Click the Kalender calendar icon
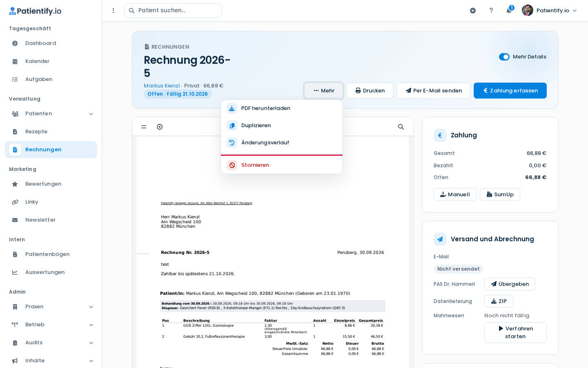The height and width of the screenshot is (368, 588). click(15, 61)
